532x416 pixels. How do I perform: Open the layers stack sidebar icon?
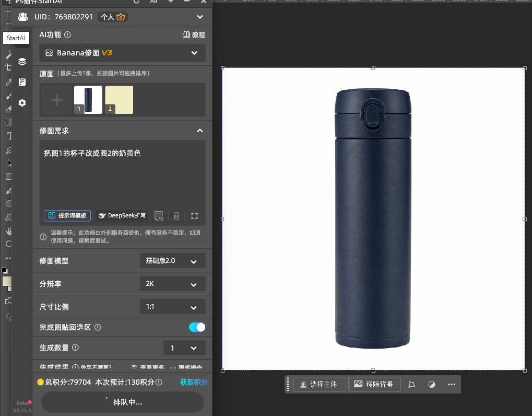(x=22, y=62)
